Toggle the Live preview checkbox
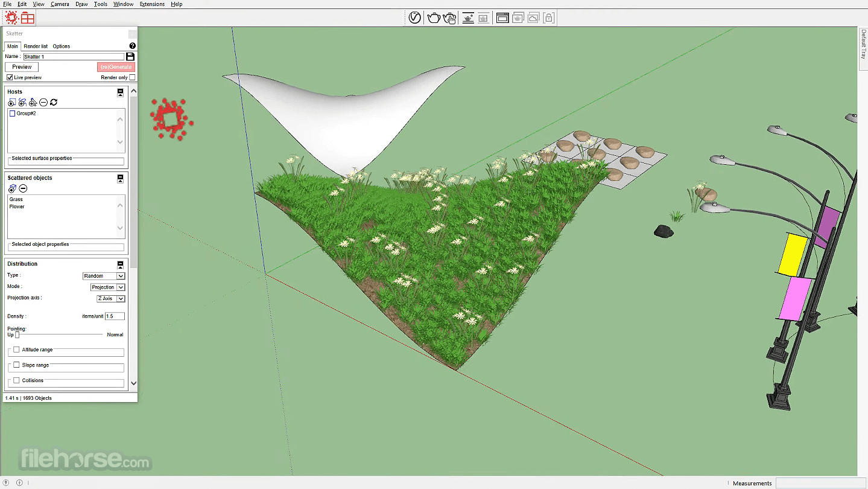This screenshot has height=489, width=868. click(x=10, y=77)
